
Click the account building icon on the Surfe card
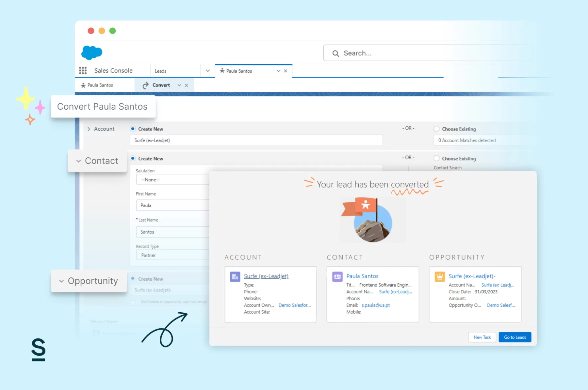[x=235, y=276]
